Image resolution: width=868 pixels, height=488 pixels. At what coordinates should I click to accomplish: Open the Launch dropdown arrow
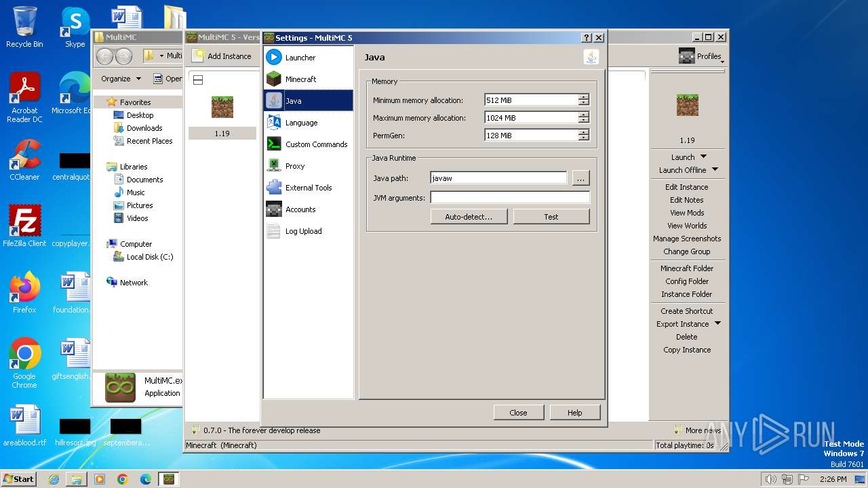tap(703, 157)
